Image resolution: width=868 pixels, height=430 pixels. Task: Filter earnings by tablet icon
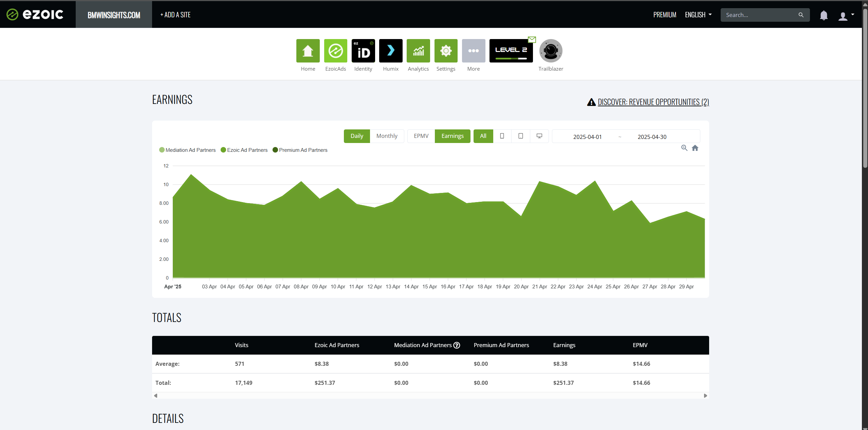[x=521, y=136]
